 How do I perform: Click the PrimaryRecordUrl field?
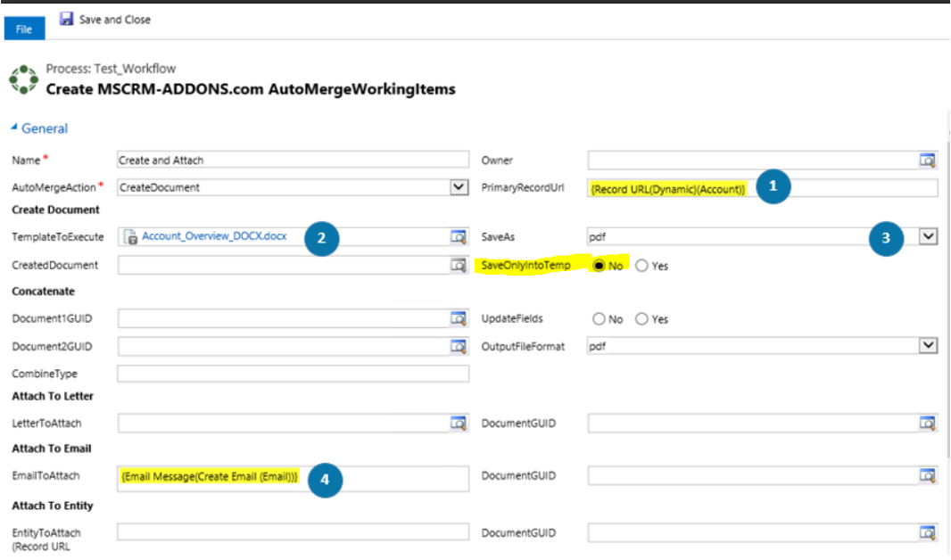763,188
